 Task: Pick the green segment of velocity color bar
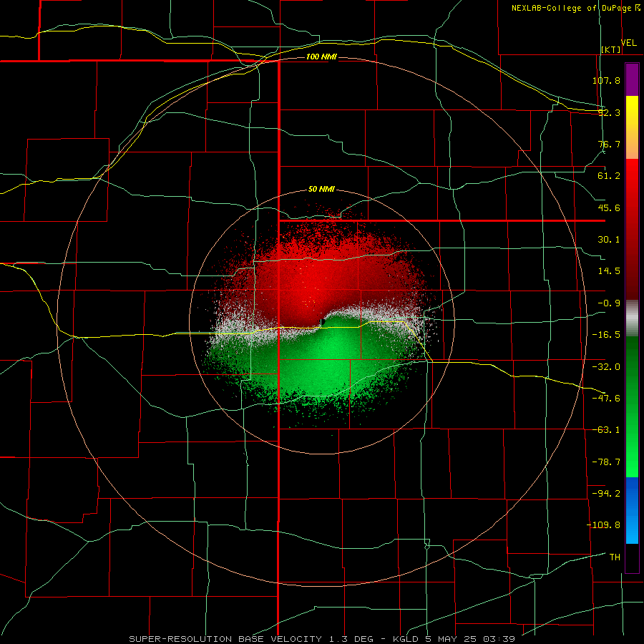pos(632,406)
